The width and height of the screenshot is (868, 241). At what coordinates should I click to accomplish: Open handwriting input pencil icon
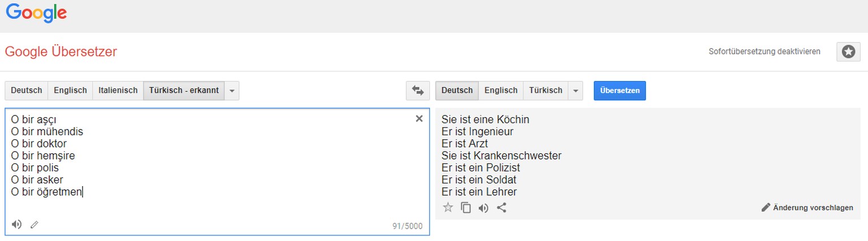point(34,225)
